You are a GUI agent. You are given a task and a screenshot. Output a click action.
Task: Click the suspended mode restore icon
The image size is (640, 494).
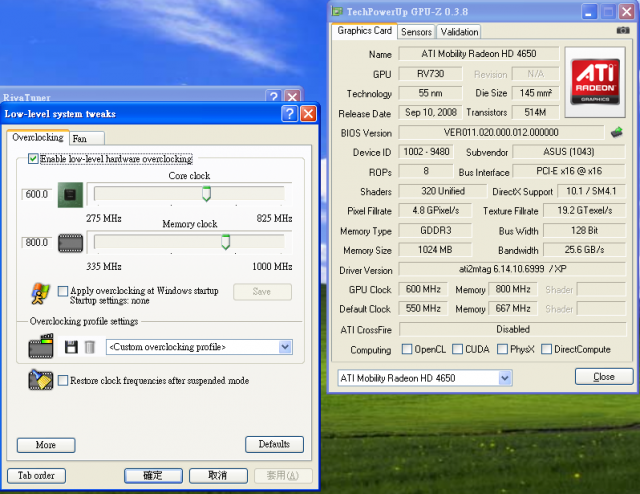40,380
